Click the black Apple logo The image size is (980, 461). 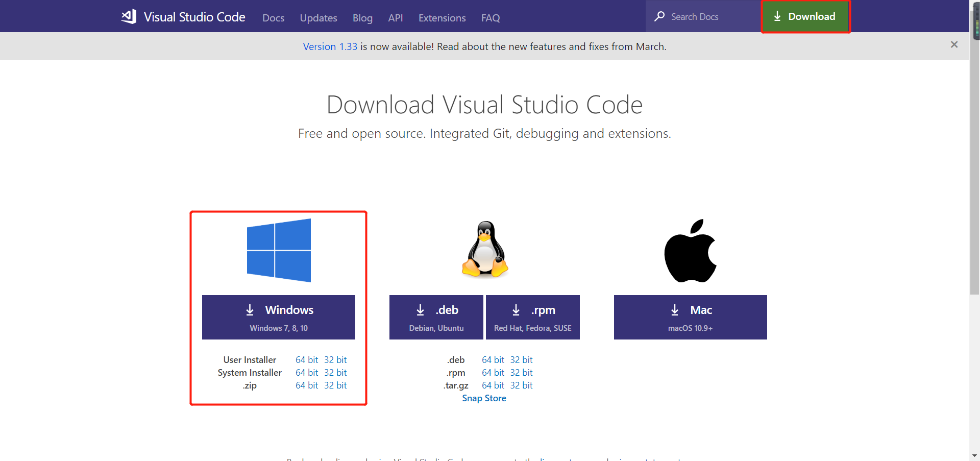click(690, 251)
